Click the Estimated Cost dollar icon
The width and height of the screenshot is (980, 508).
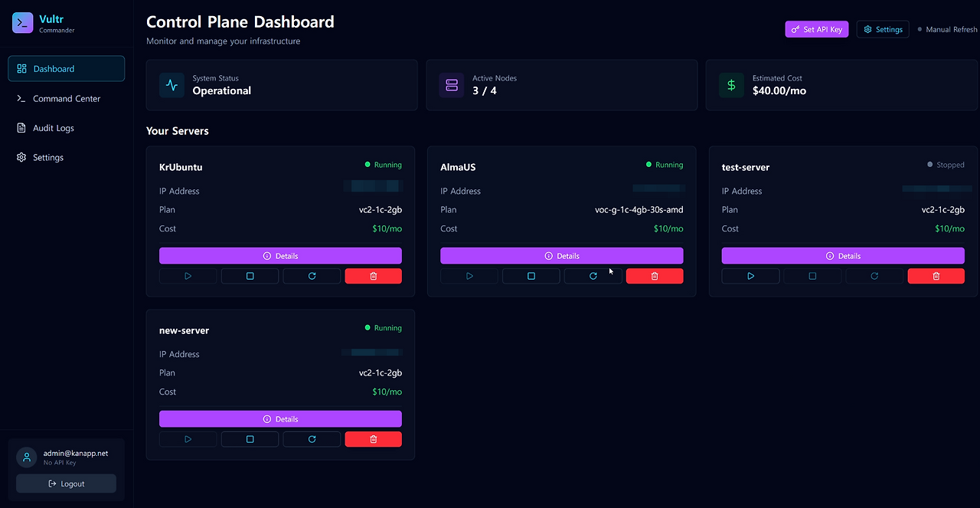pyautogui.click(x=731, y=85)
